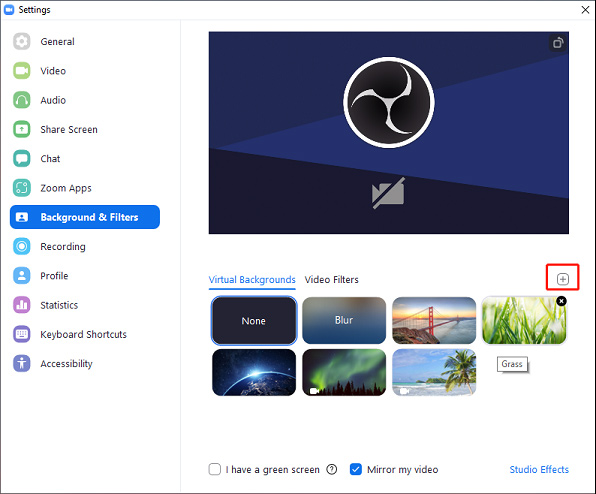The height and width of the screenshot is (494, 596).
Task: Choose the Blur background option
Action: pos(344,320)
